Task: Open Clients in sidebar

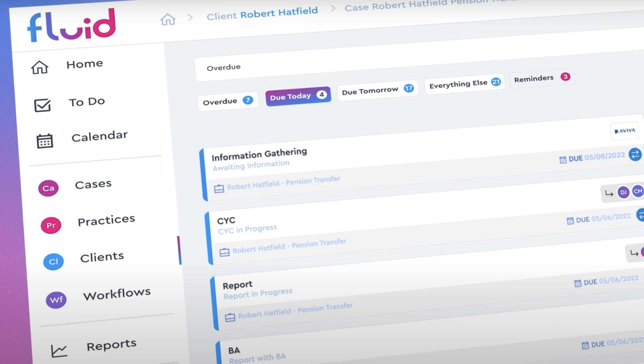Action: point(102,257)
